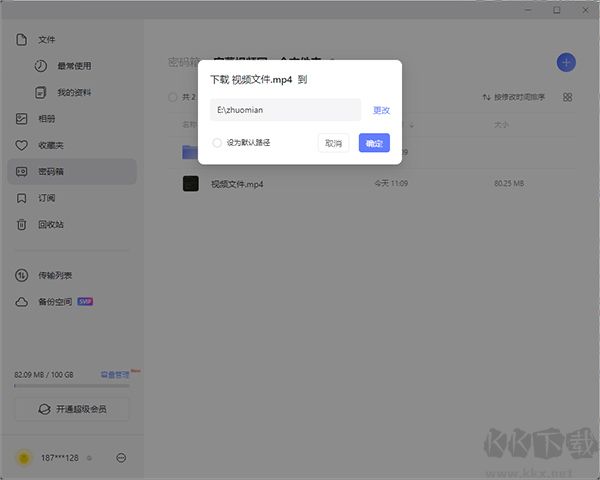The image size is (600, 480).
Task: Open the 备份空间 cloud icon
Action: (21, 302)
